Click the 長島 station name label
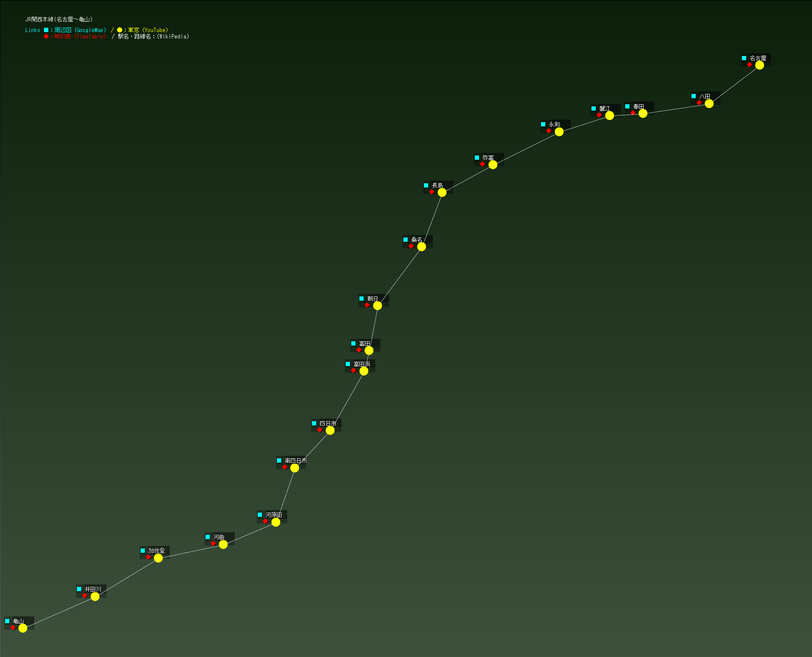 437,185
